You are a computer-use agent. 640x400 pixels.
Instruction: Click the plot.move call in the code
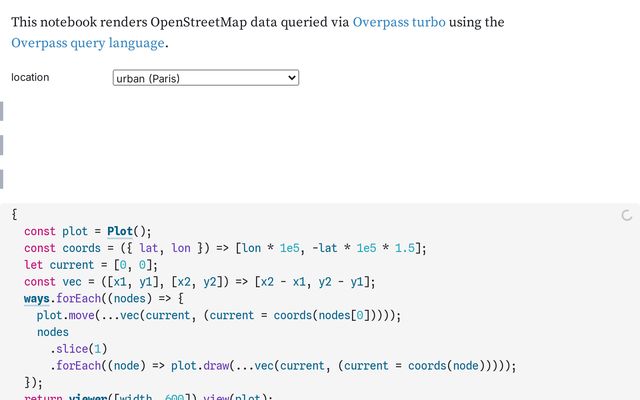pos(68,315)
